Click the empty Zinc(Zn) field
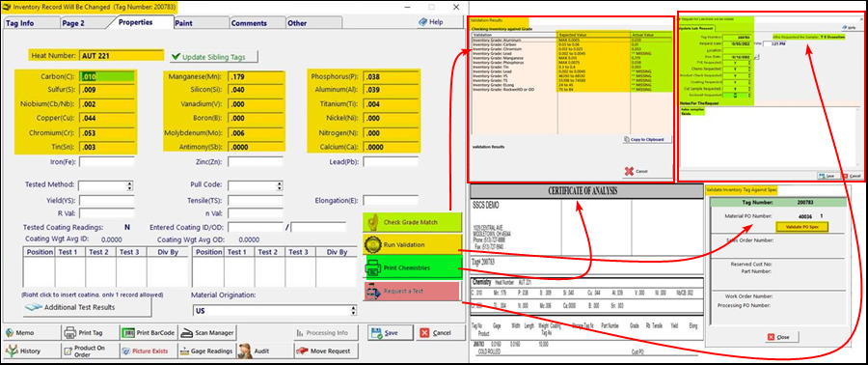 (256, 162)
